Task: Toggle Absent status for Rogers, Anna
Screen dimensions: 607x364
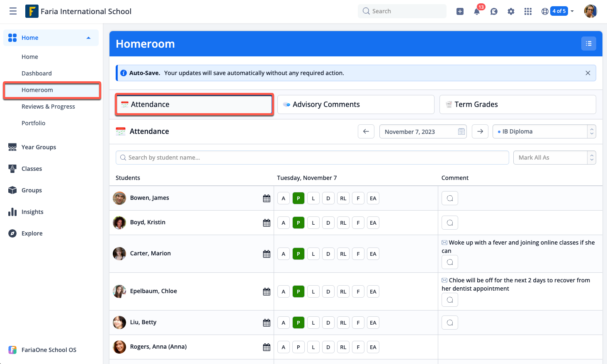Action: (x=283, y=347)
